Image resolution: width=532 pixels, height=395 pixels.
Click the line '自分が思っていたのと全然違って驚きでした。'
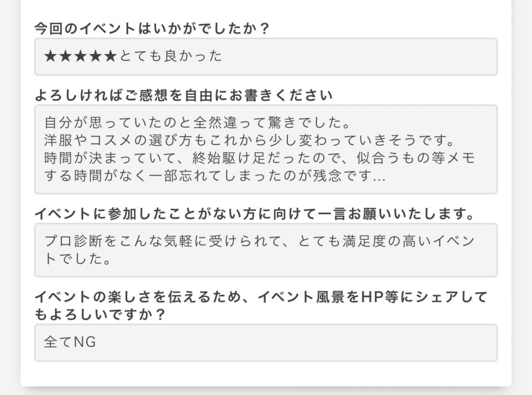point(197,122)
